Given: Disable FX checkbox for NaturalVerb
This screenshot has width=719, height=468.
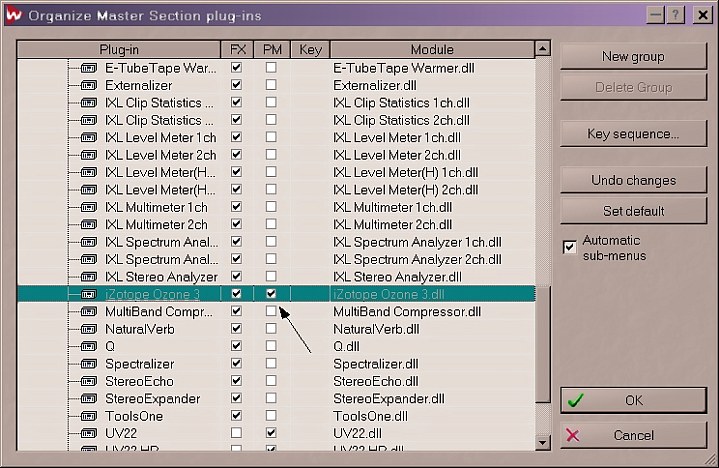Looking at the screenshot, I should click(x=236, y=328).
